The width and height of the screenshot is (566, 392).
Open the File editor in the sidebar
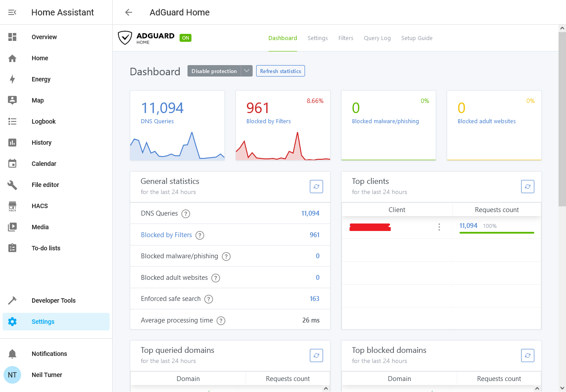click(46, 185)
